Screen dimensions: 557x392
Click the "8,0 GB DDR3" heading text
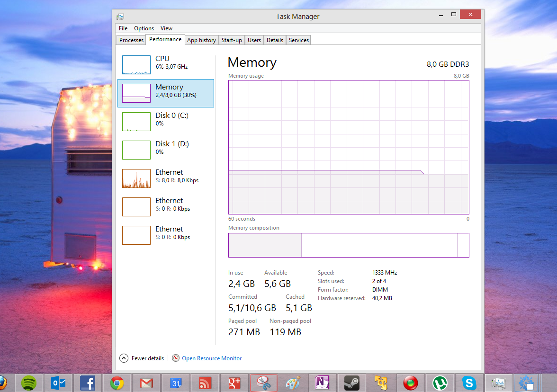[x=448, y=64]
